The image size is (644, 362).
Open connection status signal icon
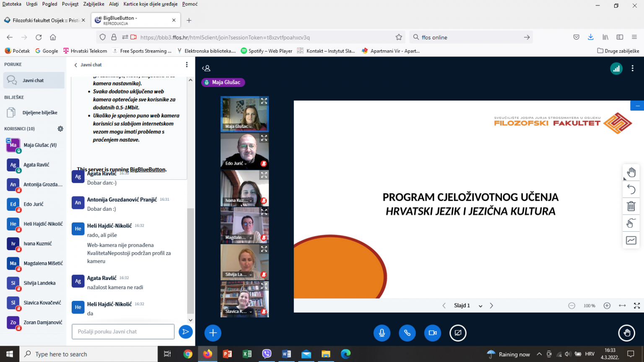(x=616, y=68)
